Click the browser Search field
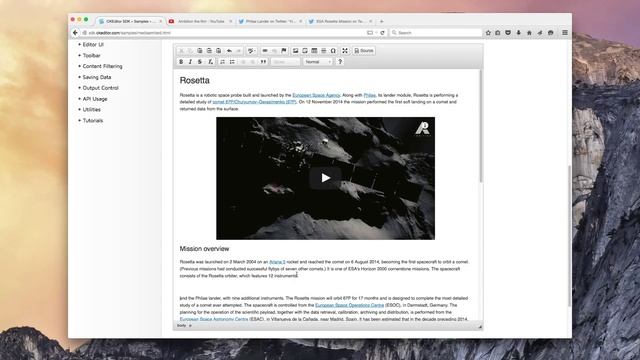This screenshot has width=640, height=360. pos(435,33)
